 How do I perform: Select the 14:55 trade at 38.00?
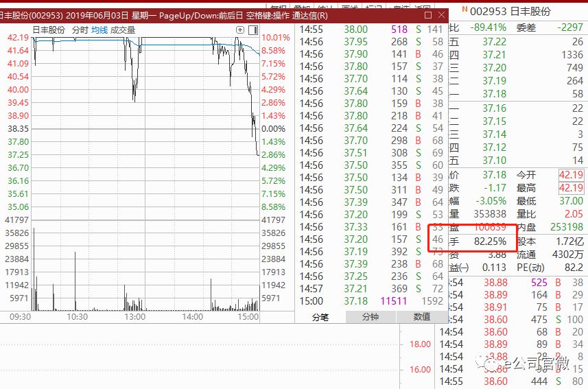click(371, 30)
